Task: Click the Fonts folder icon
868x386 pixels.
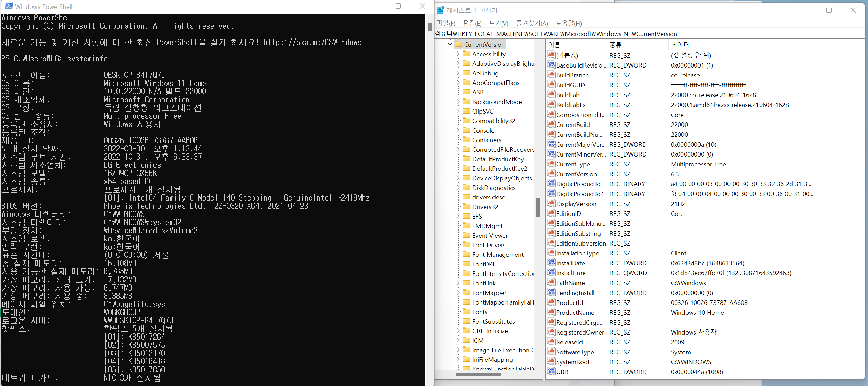Action: [467, 312]
